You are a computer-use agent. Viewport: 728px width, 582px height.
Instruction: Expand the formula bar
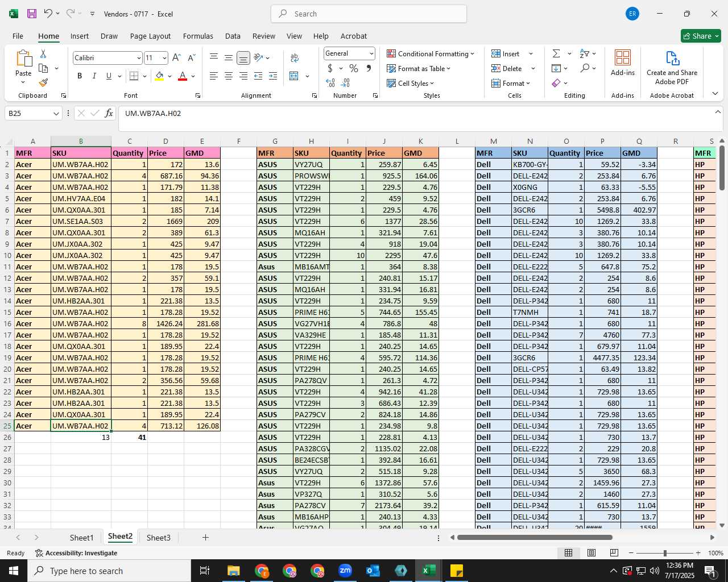(718, 112)
